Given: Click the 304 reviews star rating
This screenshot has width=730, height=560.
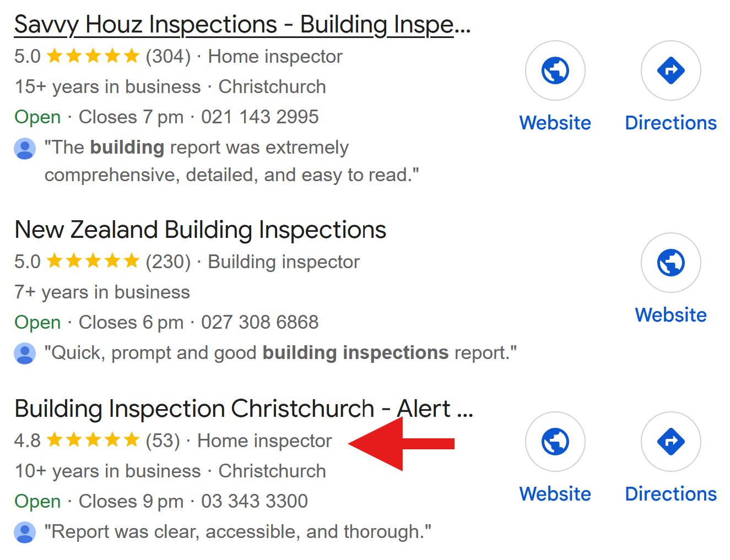Looking at the screenshot, I should pyautogui.click(x=102, y=56).
